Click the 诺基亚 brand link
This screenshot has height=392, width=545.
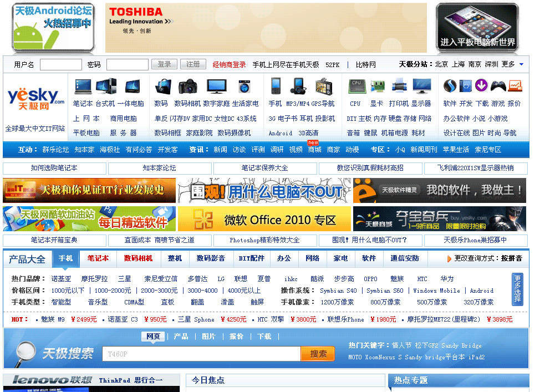coord(61,279)
